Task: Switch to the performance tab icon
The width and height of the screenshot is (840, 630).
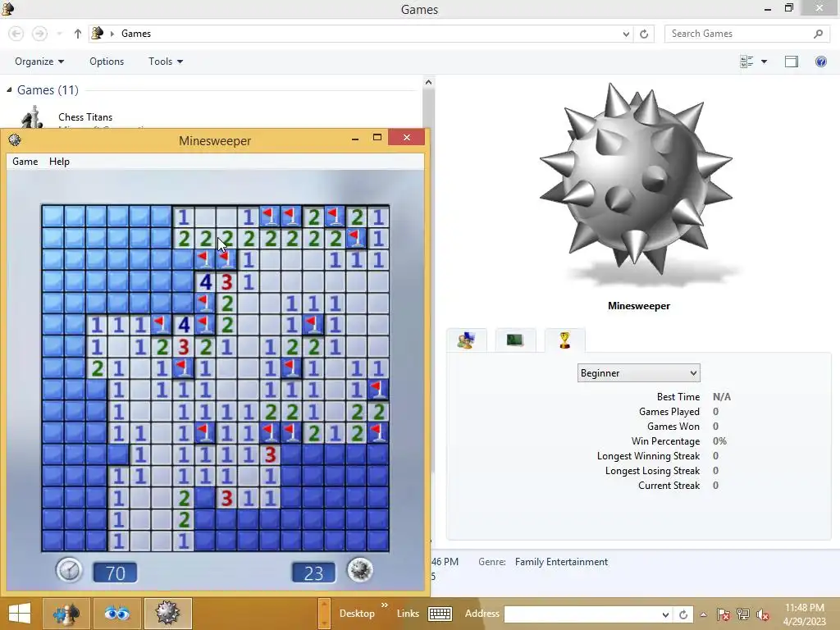Action: pyautogui.click(x=515, y=340)
